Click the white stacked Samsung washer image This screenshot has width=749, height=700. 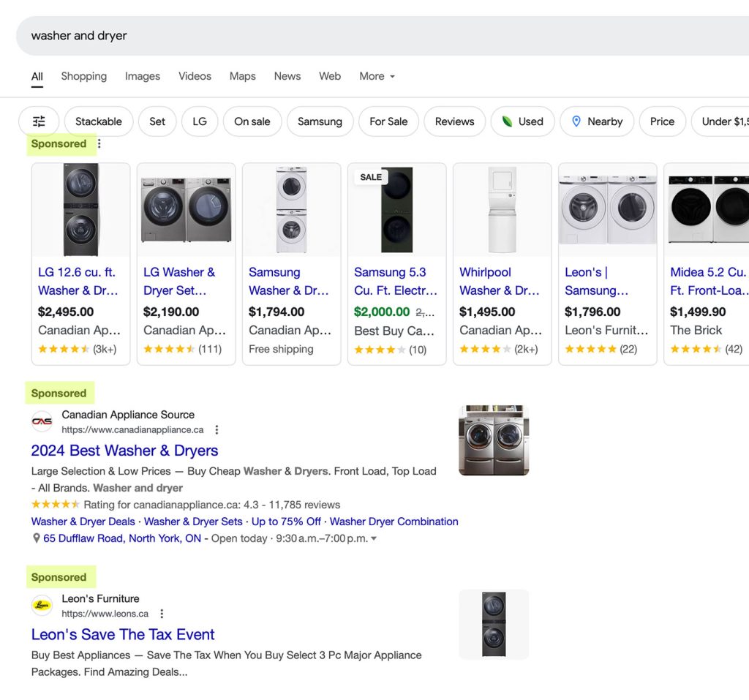click(292, 210)
